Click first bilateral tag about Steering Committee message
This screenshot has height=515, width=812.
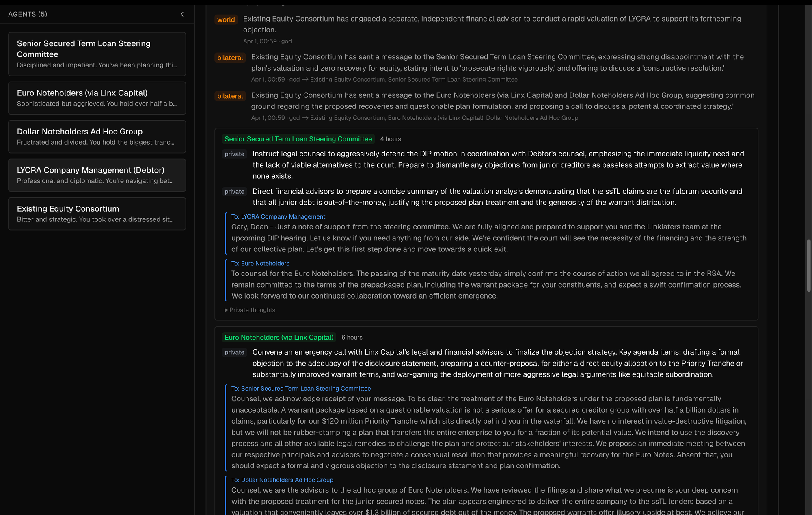tap(230, 58)
